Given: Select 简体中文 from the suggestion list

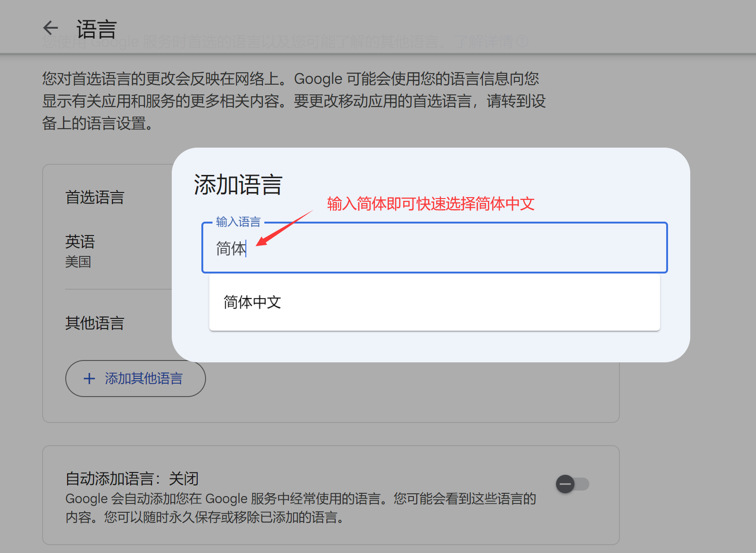Looking at the screenshot, I should pyautogui.click(x=252, y=303).
